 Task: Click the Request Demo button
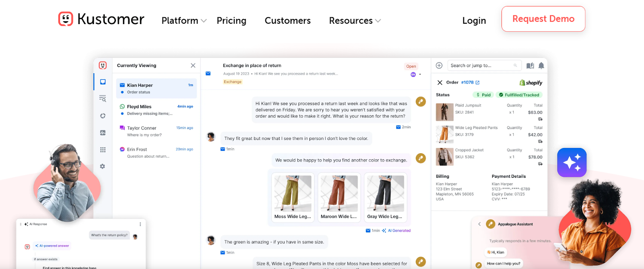[543, 19]
